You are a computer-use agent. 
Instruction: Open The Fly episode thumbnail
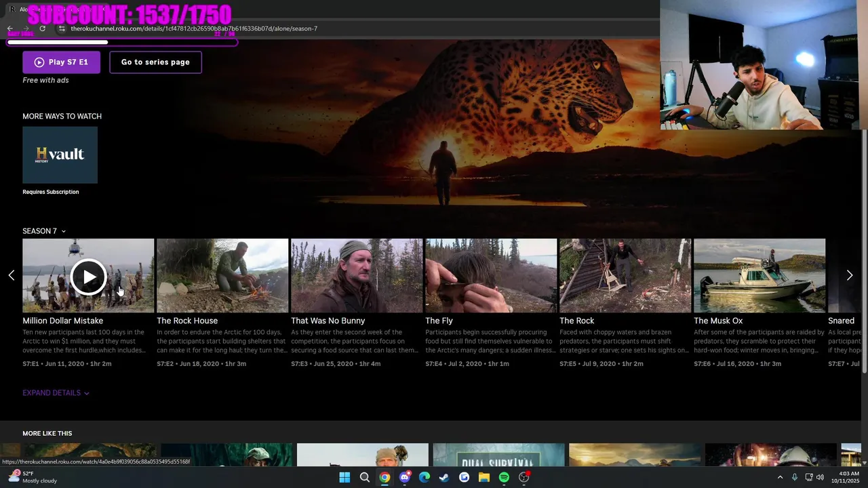pos(491,275)
